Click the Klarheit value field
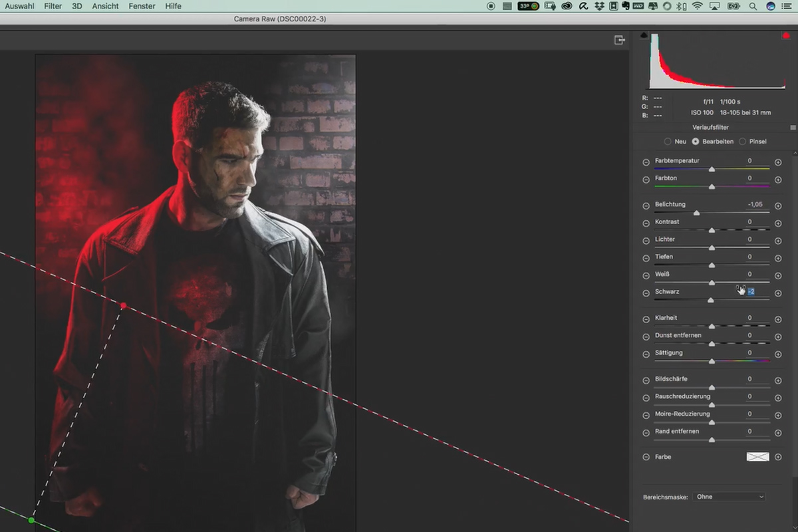The height and width of the screenshot is (532, 798). pyautogui.click(x=757, y=318)
